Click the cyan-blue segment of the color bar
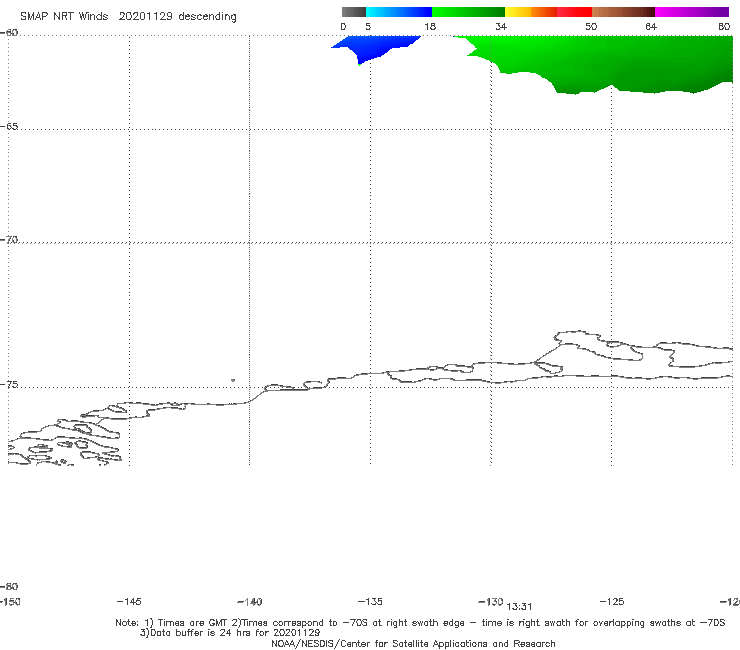 tap(399, 12)
